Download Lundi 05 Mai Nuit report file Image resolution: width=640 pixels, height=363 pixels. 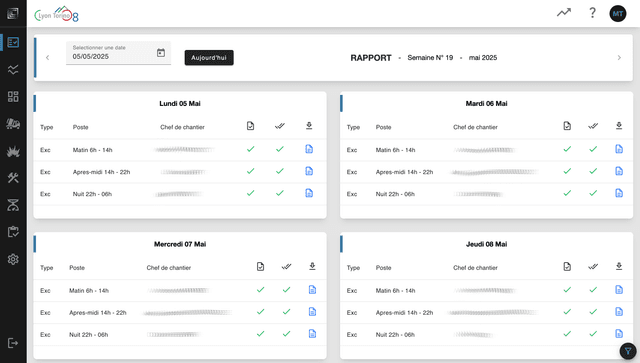pyautogui.click(x=309, y=193)
